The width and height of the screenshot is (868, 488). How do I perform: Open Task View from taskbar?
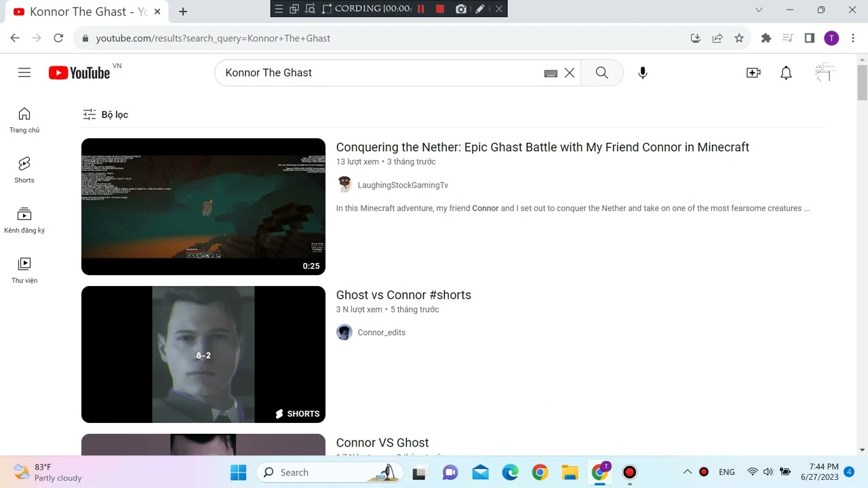click(420, 472)
